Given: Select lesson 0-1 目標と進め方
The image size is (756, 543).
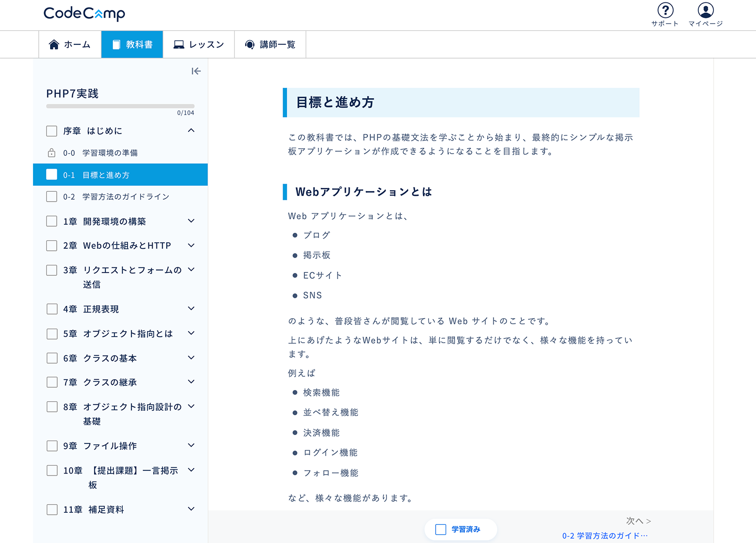Looking at the screenshot, I should [120, 175].
